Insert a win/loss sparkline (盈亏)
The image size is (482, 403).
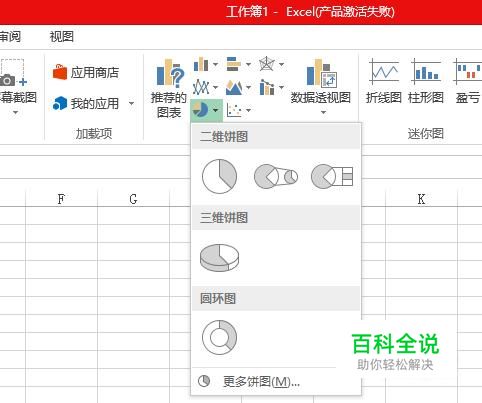point(468,82)
